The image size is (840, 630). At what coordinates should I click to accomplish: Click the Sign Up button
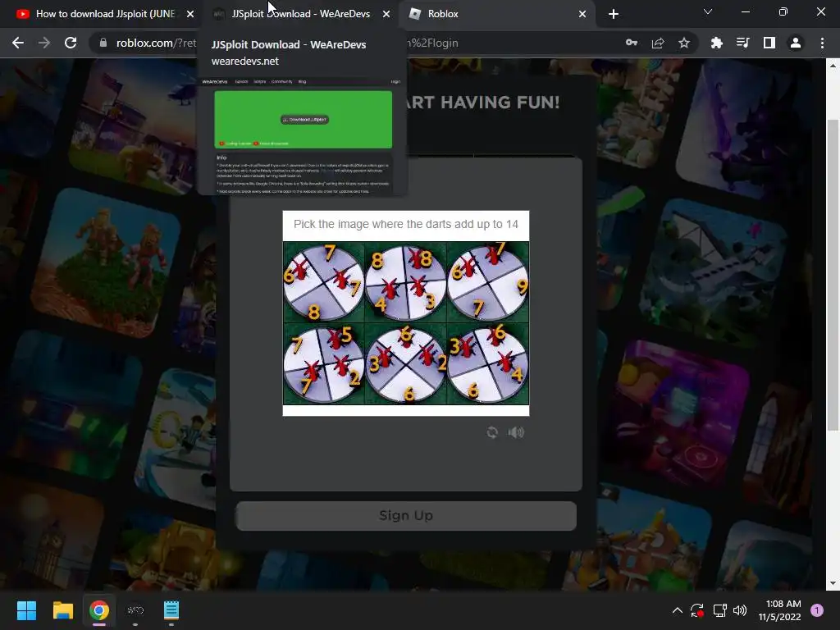coord(406,516)
